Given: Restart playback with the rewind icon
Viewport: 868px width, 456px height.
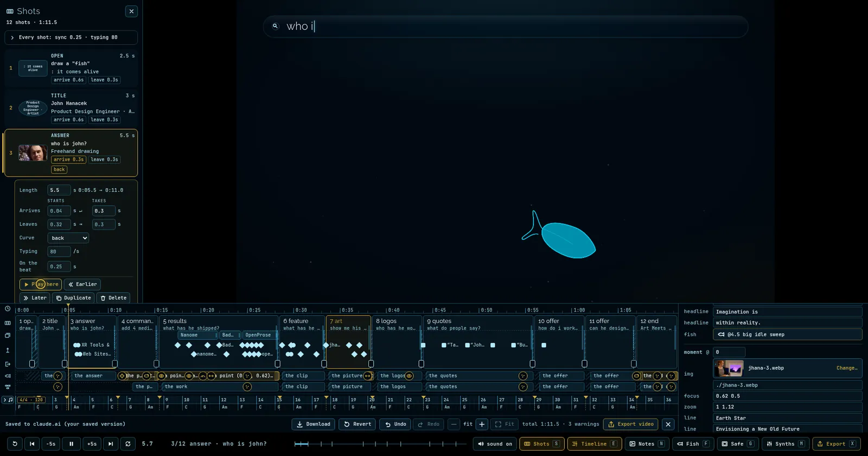Looking at the screenshot, I should 15,444.
